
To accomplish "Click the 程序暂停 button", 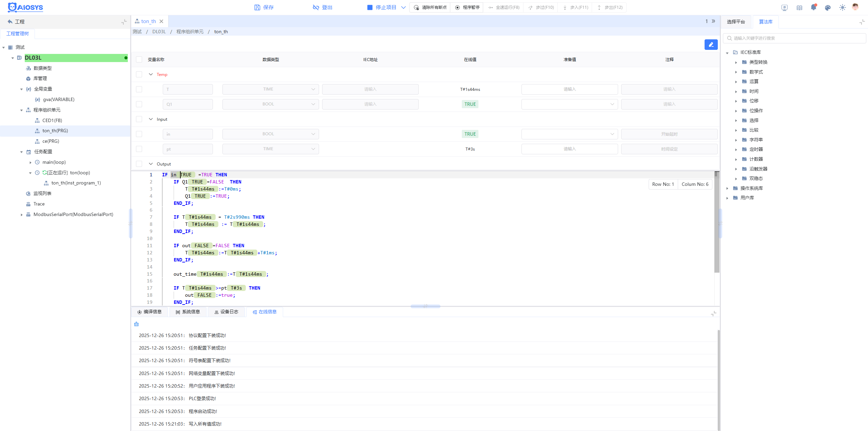I will pos(467,7).
